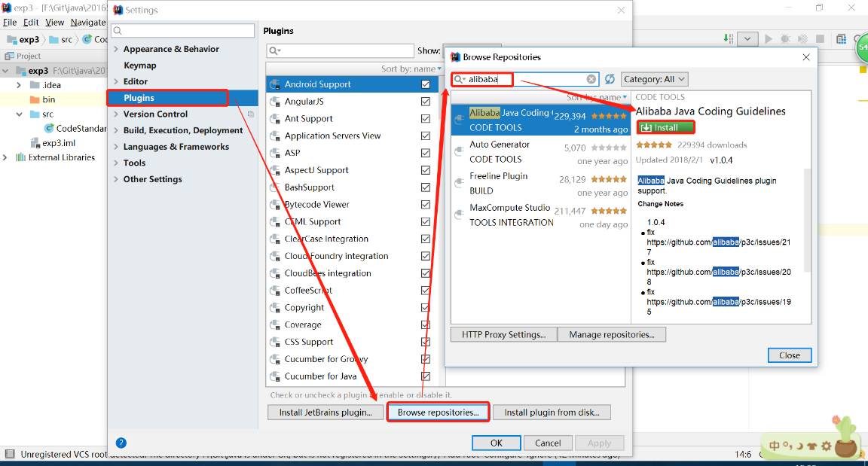Click the Freeline Plugin icon

pyautogui.click(x=460, y=183)
